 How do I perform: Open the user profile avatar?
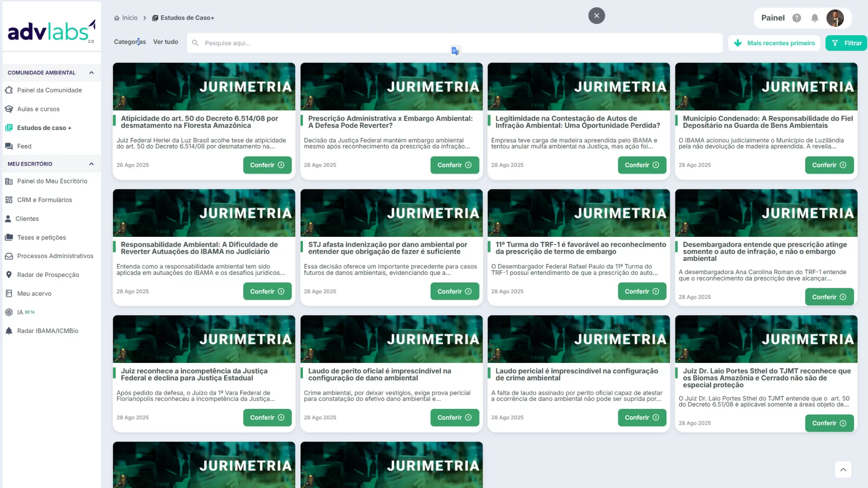tap(835, 18)
